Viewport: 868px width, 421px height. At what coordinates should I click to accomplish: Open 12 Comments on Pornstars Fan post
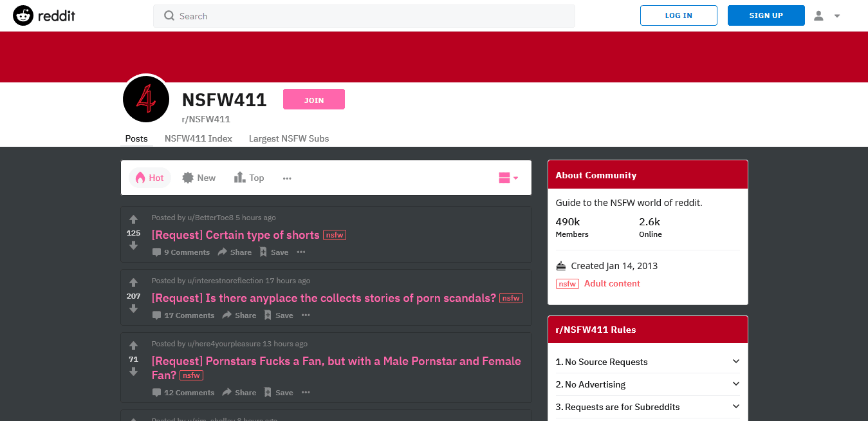coord(183,393)
